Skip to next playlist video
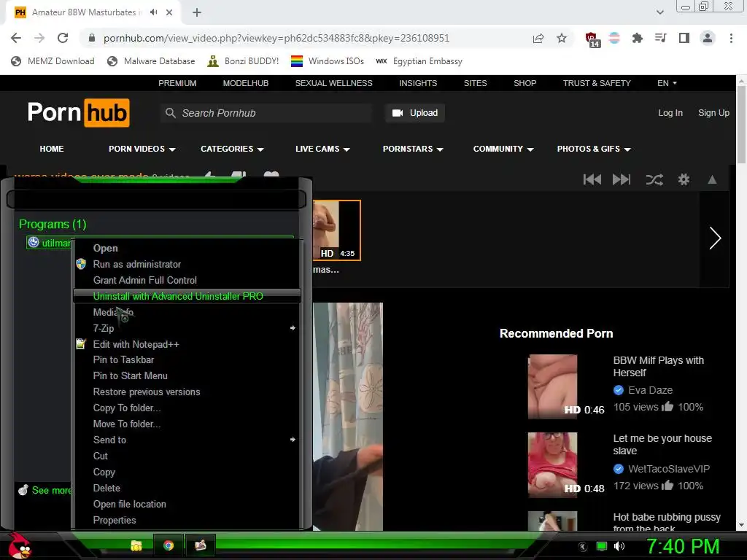747x560 pixels. (622, 179)
